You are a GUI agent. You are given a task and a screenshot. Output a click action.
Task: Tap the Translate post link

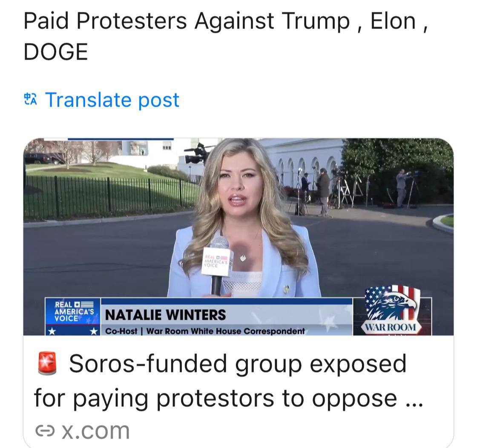point(112,100)
